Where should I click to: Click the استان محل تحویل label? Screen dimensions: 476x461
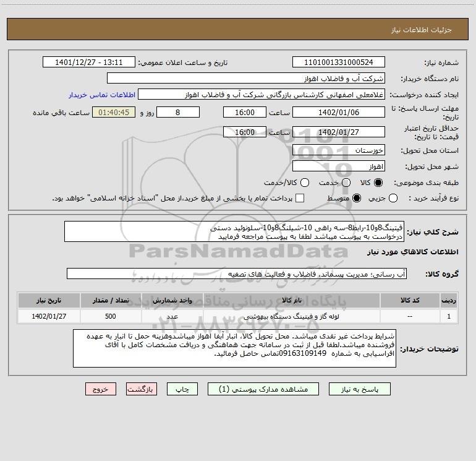point(430,151)
